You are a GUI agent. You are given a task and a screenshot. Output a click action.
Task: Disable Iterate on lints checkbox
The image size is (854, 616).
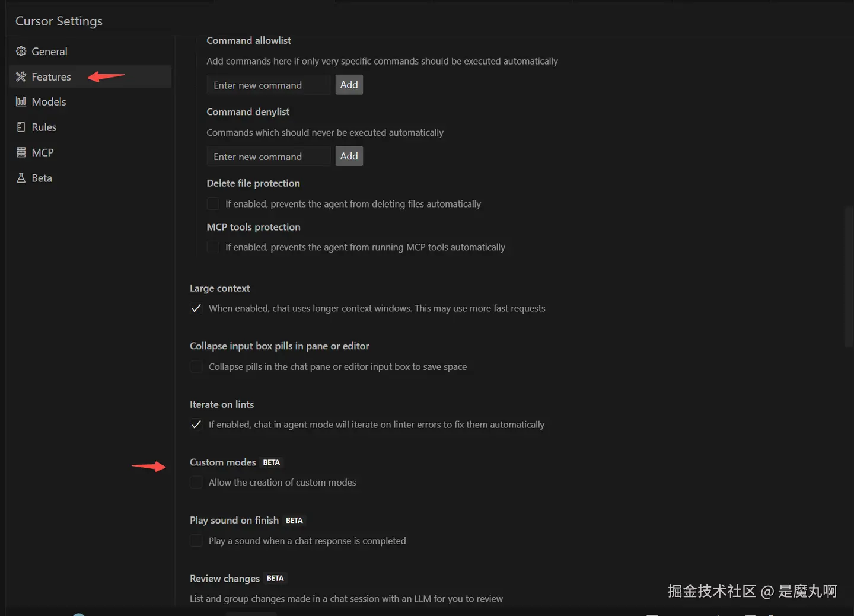[196, 425]
